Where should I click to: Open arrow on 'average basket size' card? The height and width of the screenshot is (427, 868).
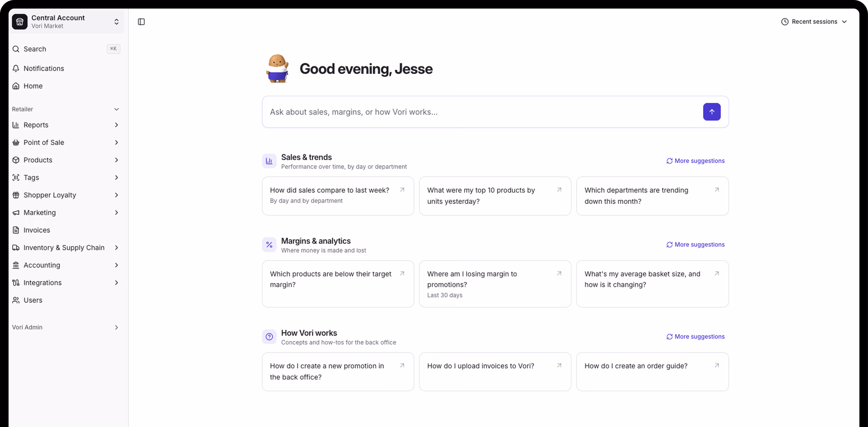click(717, 273)
